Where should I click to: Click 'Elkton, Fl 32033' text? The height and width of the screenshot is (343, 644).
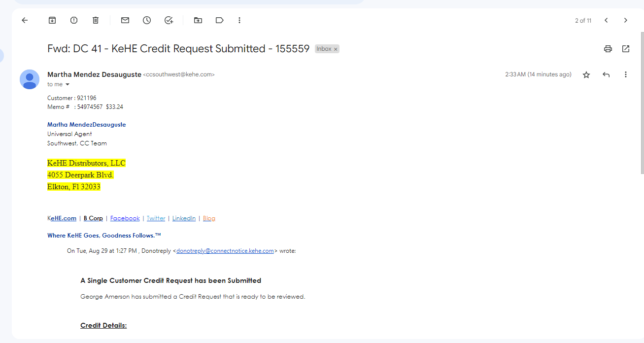tap(74, 187)
